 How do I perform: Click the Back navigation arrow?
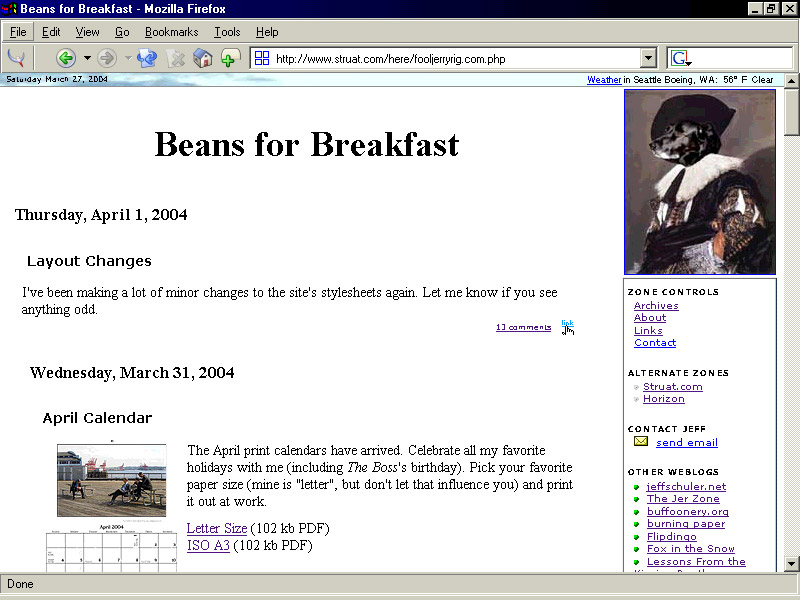click(65, 58)
